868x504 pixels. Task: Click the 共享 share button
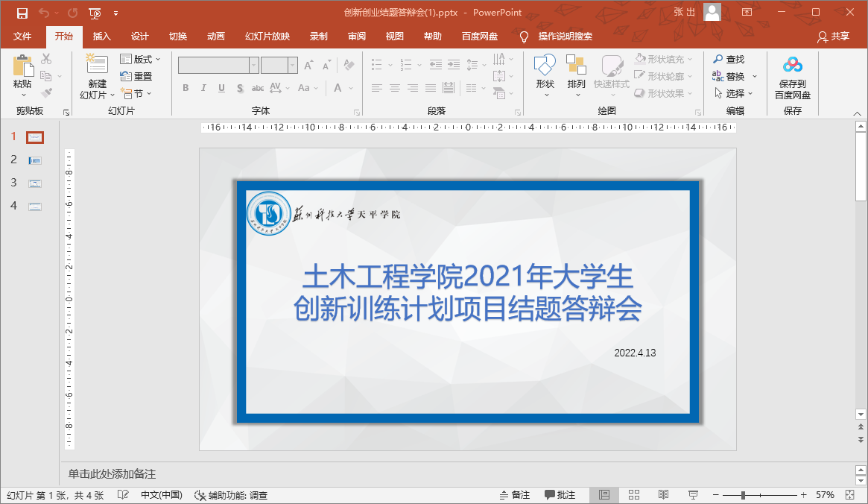(x=833, y=37)
